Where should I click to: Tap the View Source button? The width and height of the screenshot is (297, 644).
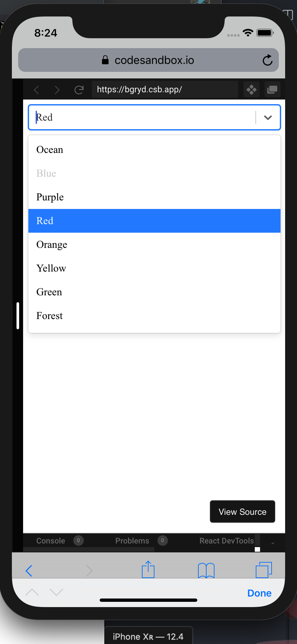(242, 512)
